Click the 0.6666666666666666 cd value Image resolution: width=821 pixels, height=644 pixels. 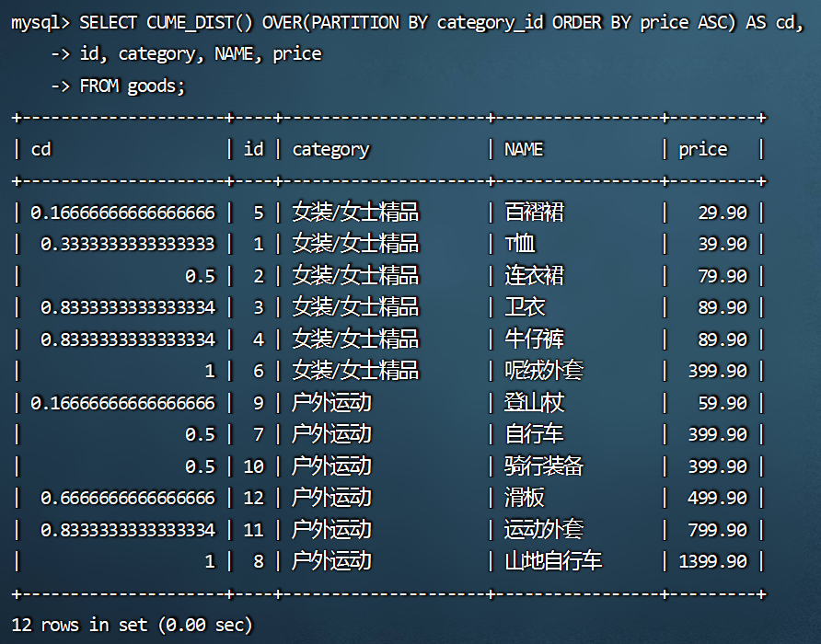click(x=128, y=498)
